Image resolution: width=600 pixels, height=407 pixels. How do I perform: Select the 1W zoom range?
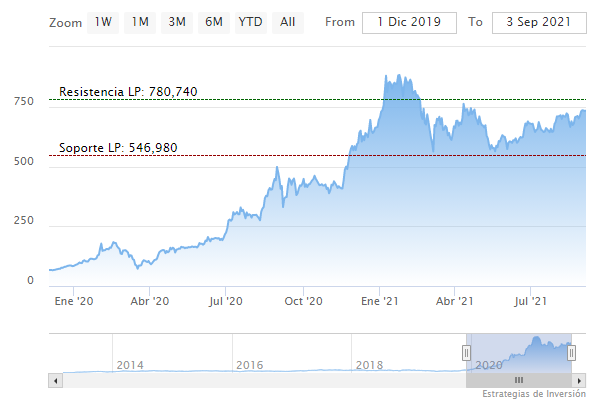103,22
